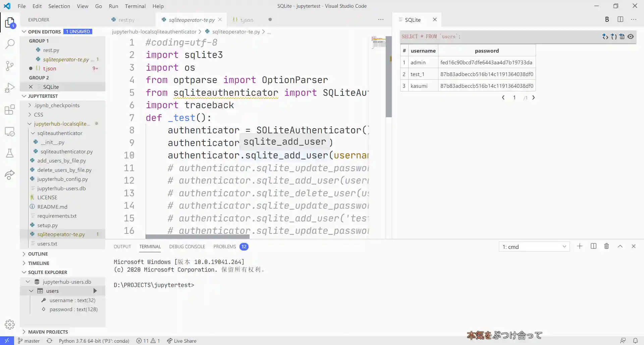
Task: Kill the terminal with trash icon
Action: [x=606, y=246]
